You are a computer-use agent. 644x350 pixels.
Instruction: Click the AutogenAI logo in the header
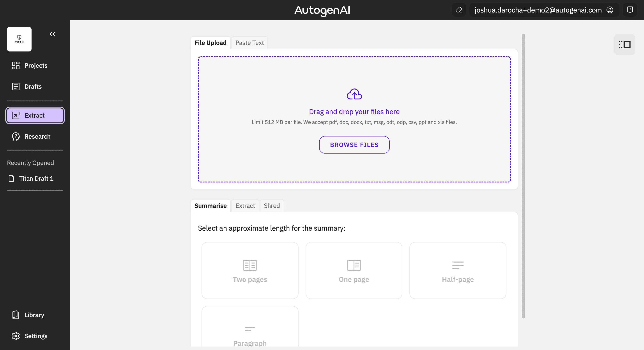pos(322,11)
